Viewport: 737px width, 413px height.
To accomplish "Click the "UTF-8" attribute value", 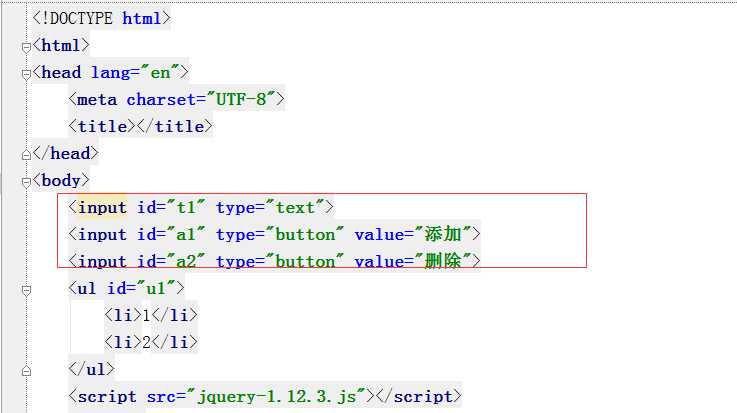I will pyautogui.click(x=241, y=99).
